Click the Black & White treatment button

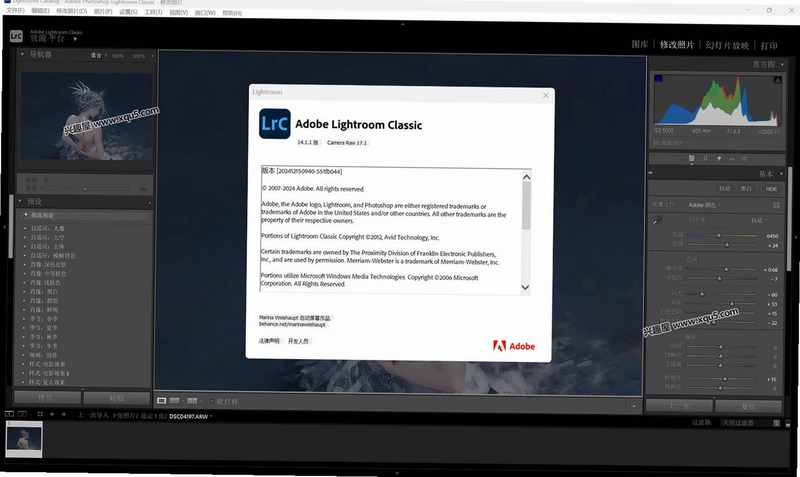coord(746,189)
